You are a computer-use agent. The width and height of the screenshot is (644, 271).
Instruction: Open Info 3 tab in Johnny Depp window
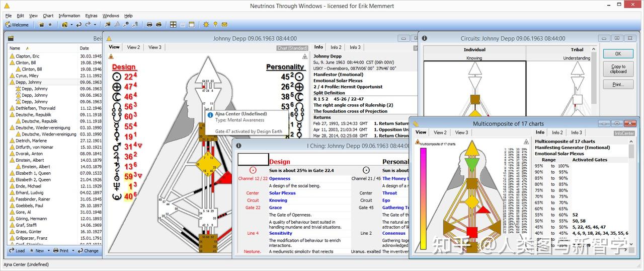point(355,47)
